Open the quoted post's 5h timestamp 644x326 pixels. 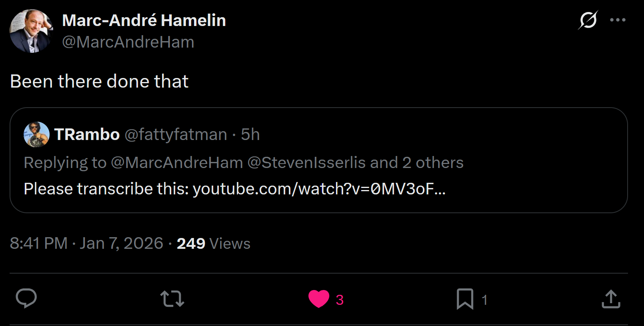250,134
